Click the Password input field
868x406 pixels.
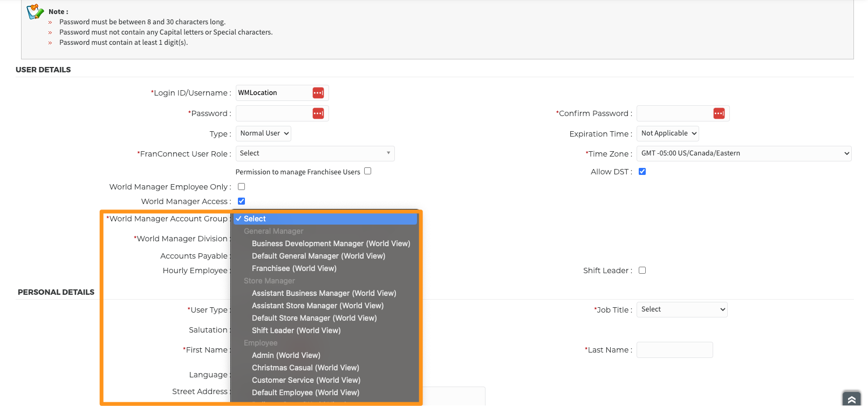[282, 113]
